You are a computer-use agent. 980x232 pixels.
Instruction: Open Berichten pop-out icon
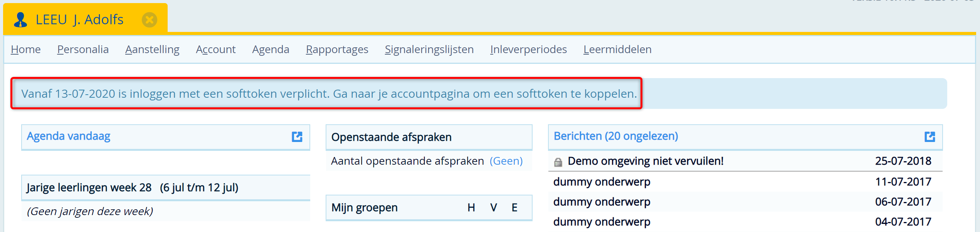pyautogui.click(x=930, y=137)
